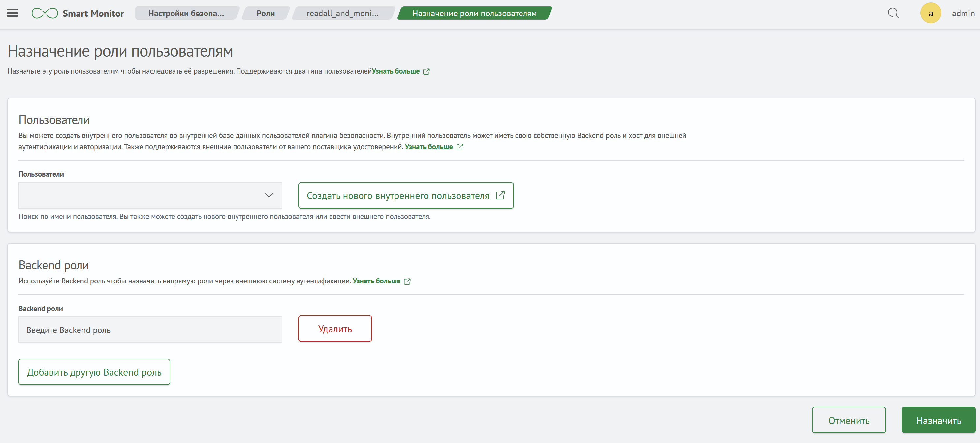
Task: Click the Smart Monitor logo icon
Action: click(45, 13)
